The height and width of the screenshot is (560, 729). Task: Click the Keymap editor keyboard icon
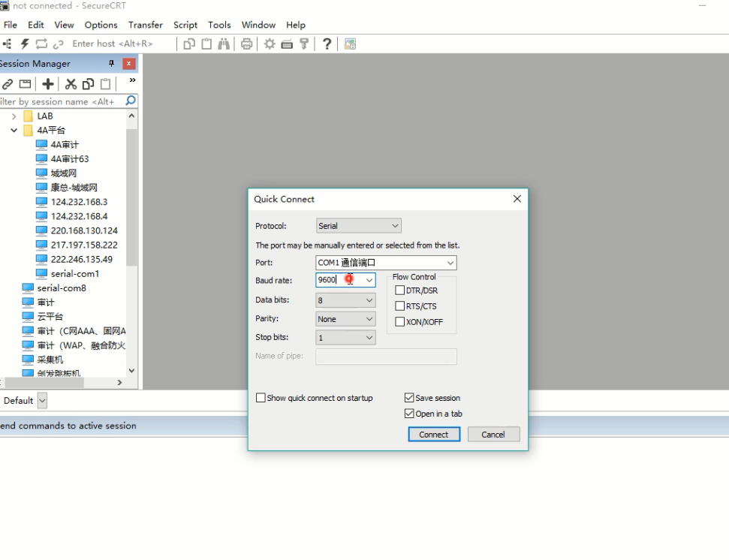(x=287, y=44)
